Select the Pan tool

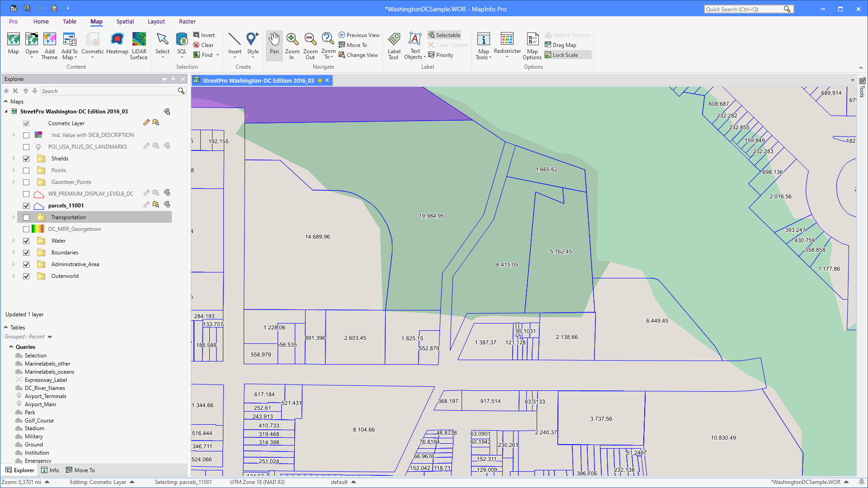pos(274,45)
